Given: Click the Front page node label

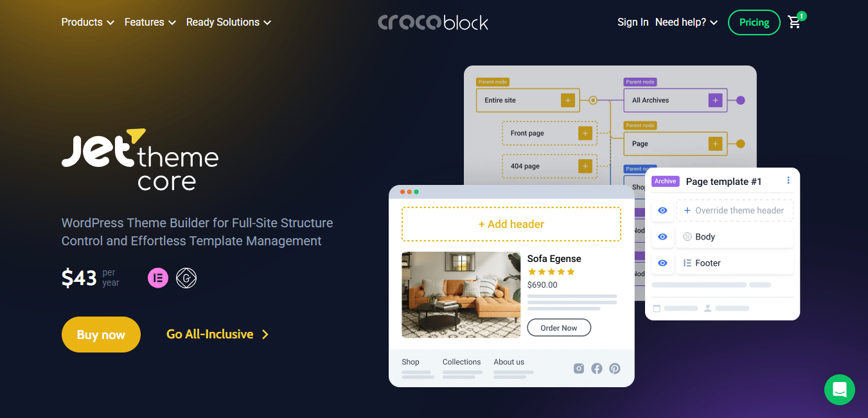Looking at the screenshot, I should (527, 133).
